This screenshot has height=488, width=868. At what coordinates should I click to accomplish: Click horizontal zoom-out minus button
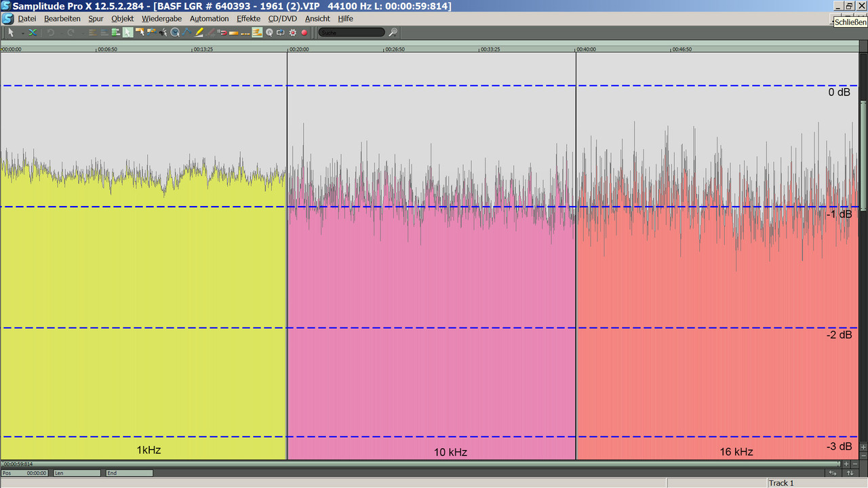854,464
